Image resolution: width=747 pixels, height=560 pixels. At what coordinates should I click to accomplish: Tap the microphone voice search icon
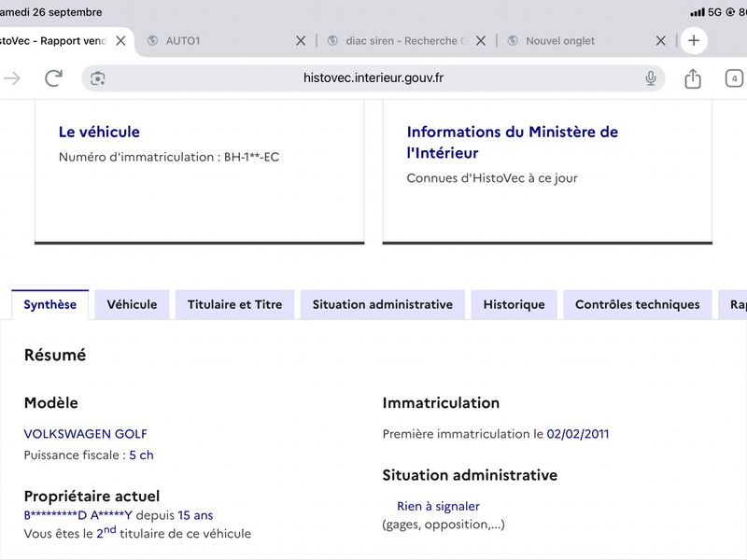coord(650,78)
